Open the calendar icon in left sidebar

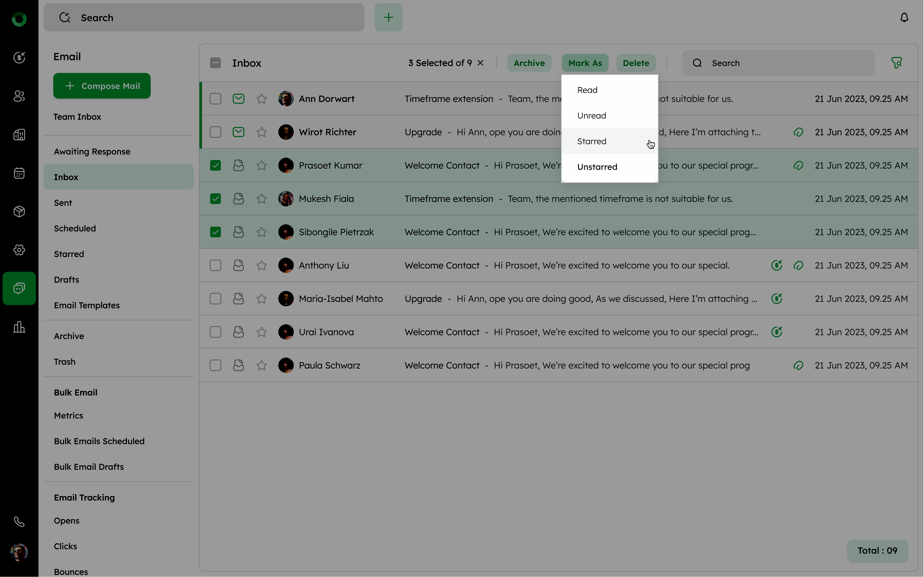19,173
